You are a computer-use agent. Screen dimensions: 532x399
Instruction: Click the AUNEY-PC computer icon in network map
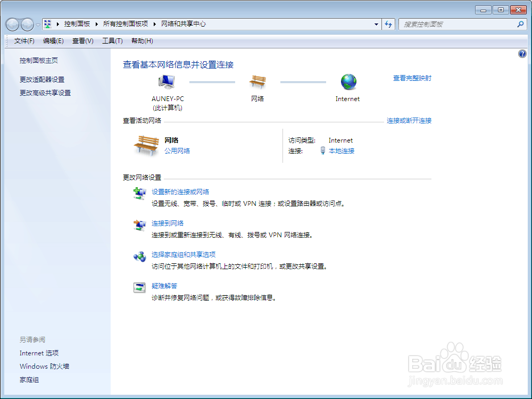(167, 81)
